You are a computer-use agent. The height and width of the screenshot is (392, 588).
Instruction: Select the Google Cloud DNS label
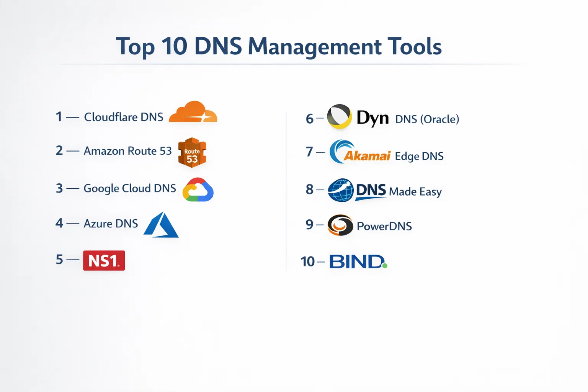(130, 188)
